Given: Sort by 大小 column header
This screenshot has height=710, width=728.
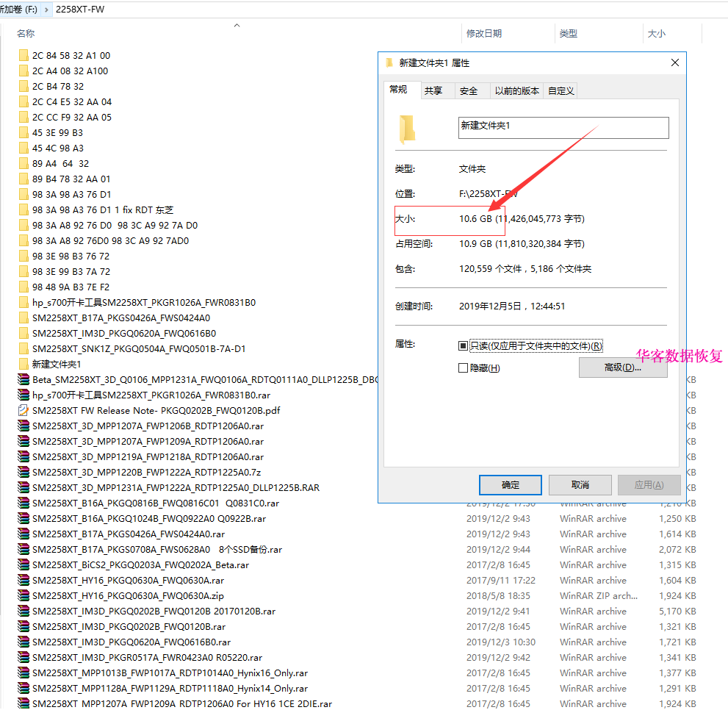Looking at the screenshot, I should pyautogui.click(x=657, y=34).
